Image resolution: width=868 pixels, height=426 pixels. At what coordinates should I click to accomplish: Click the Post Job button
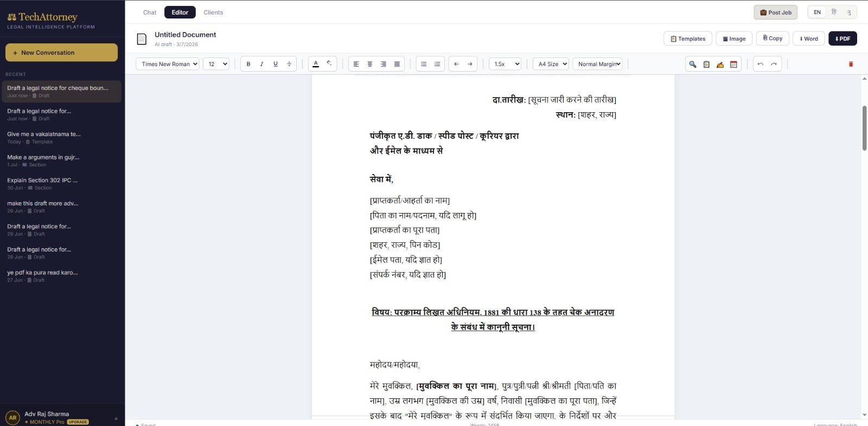(775, 12)
